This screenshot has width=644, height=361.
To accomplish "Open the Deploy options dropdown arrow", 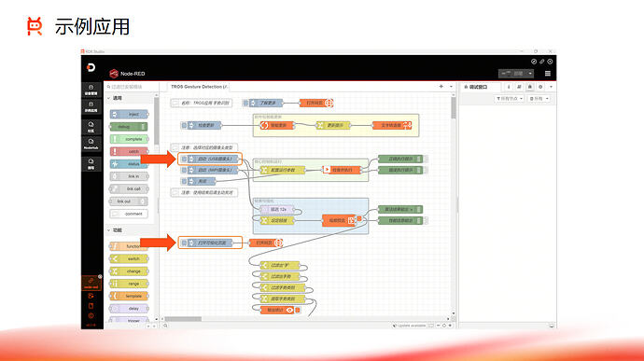I will (x=530, y=74).
